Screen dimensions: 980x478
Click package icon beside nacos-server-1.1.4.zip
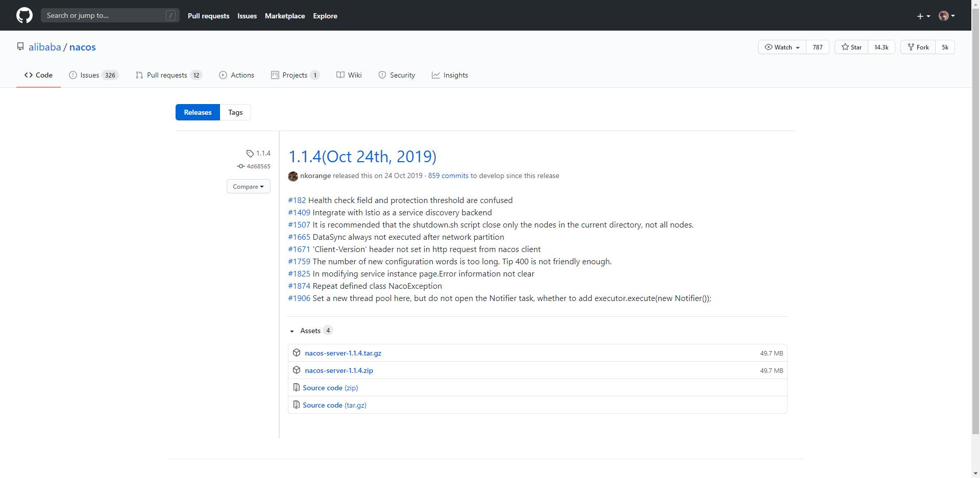(x=297, y=370)
